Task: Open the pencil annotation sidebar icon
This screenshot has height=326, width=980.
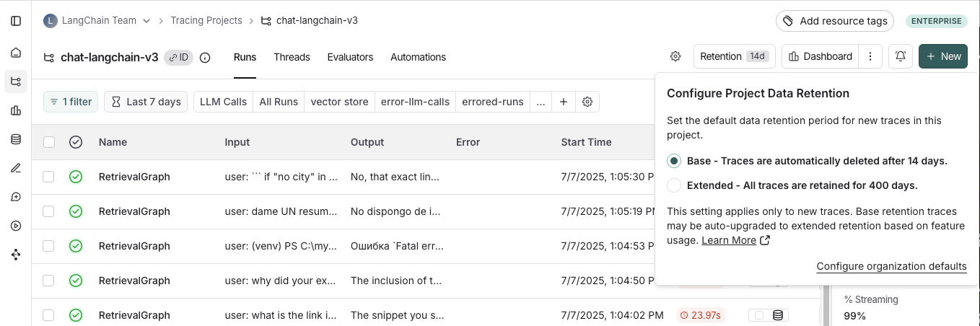Action: (16, 168)
